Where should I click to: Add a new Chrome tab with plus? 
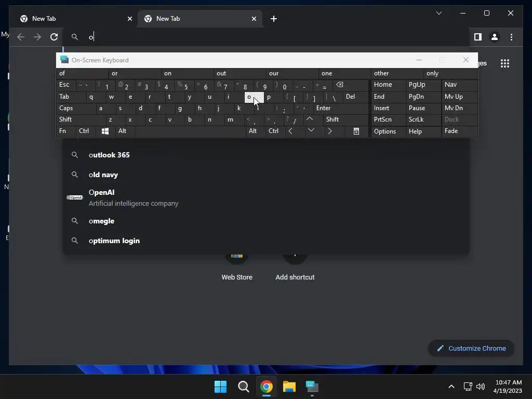coord(274,19)
